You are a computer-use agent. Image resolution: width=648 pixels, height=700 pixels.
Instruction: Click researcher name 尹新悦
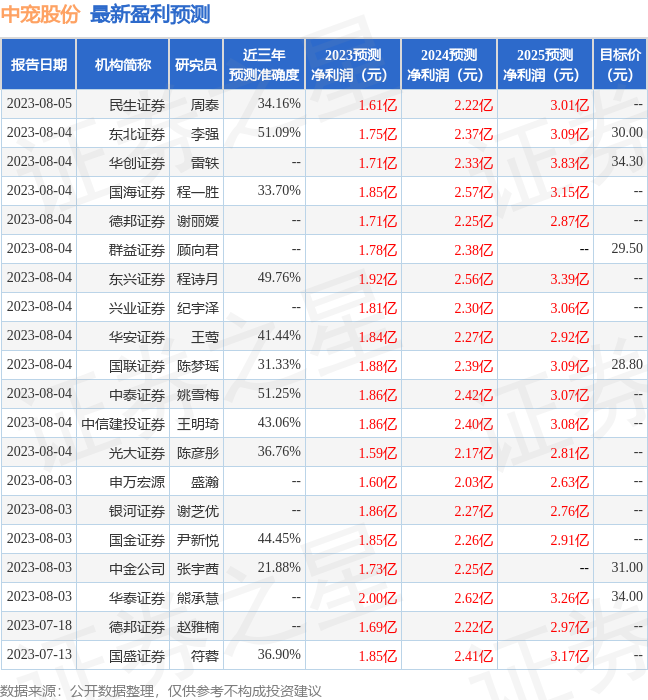[198, 540]
